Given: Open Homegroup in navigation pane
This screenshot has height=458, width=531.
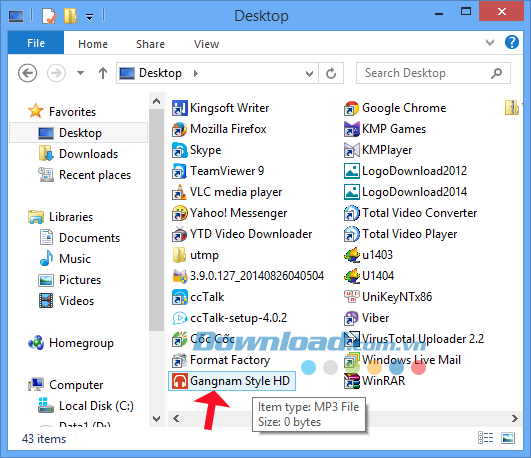Looking at the screenshot, I should coord(71,343).
